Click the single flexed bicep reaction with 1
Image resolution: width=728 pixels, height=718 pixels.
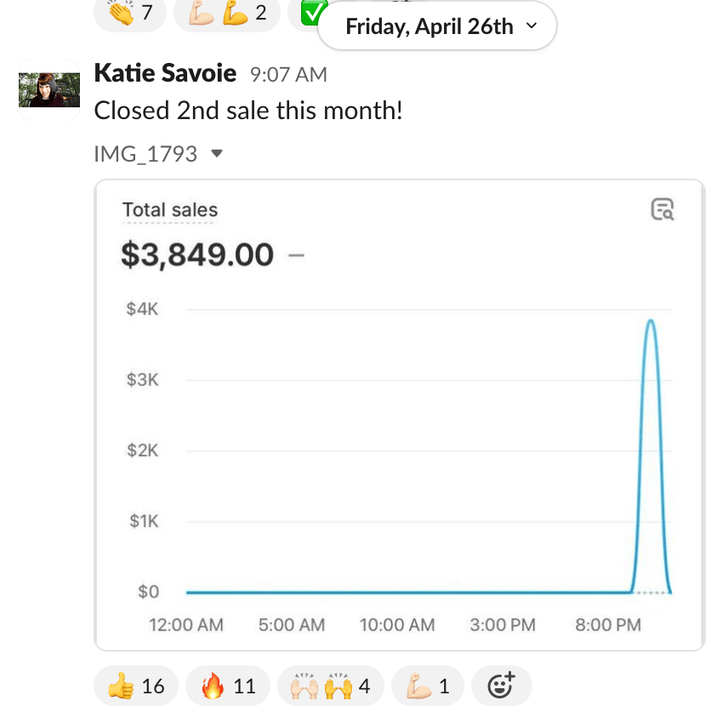tap(427, 686)
